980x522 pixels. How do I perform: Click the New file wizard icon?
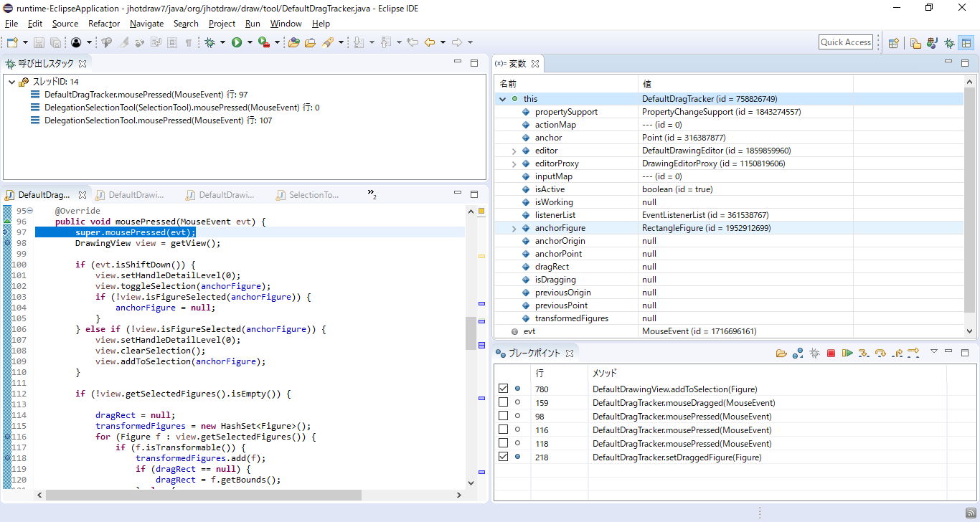point(12,42)
